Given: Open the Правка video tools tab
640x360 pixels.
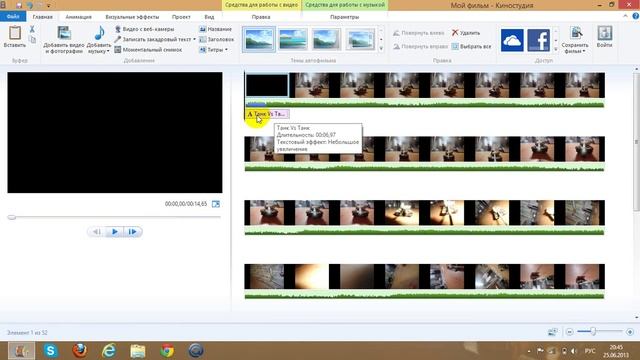Looking at the screenshot, I should (261, 17).
